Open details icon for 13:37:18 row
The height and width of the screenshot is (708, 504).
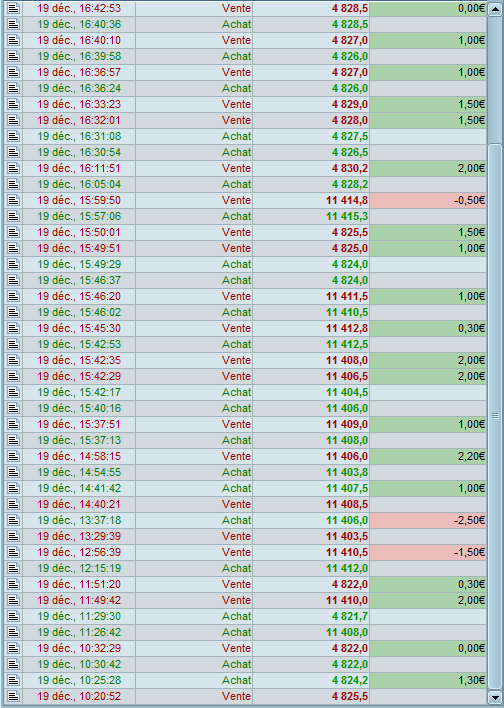click(14, 520)
